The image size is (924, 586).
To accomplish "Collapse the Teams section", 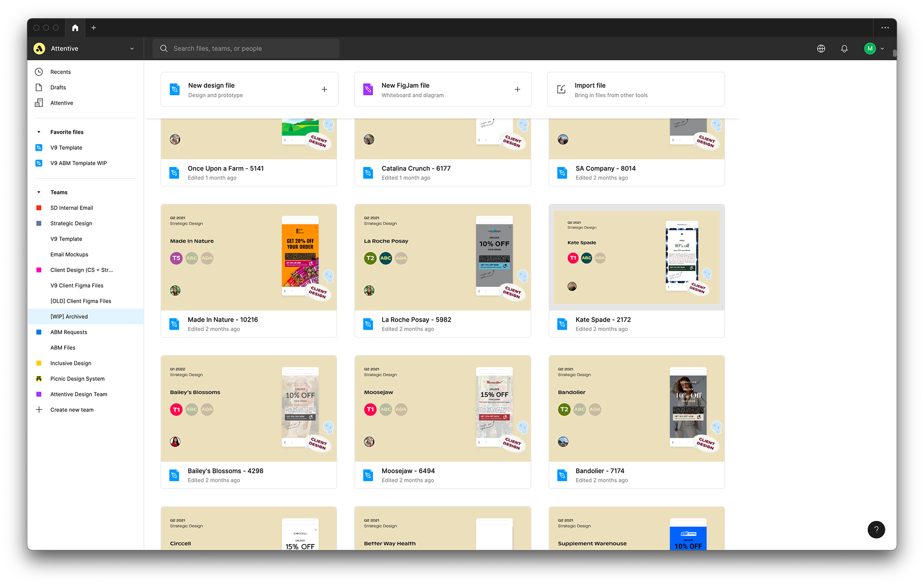I will click(x=39, y=192).
